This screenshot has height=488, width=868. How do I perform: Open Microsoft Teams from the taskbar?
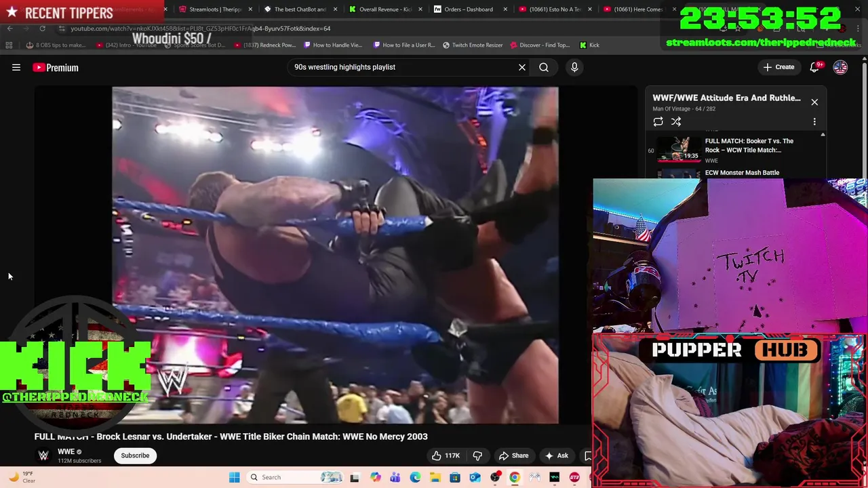395,477
